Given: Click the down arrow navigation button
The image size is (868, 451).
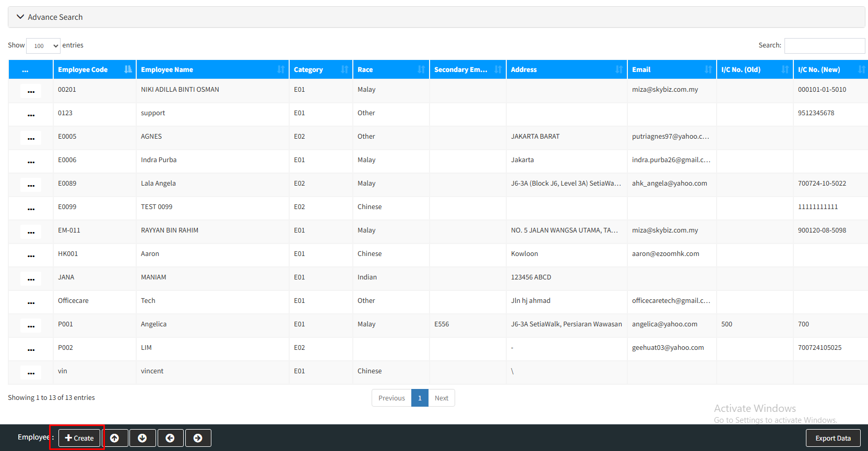Looking at the screenshot, I should click(x=142, y=438).
